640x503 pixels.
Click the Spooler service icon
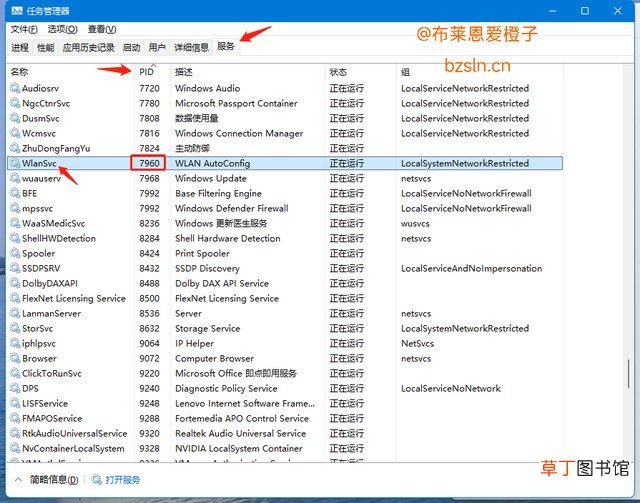(15, 253)
